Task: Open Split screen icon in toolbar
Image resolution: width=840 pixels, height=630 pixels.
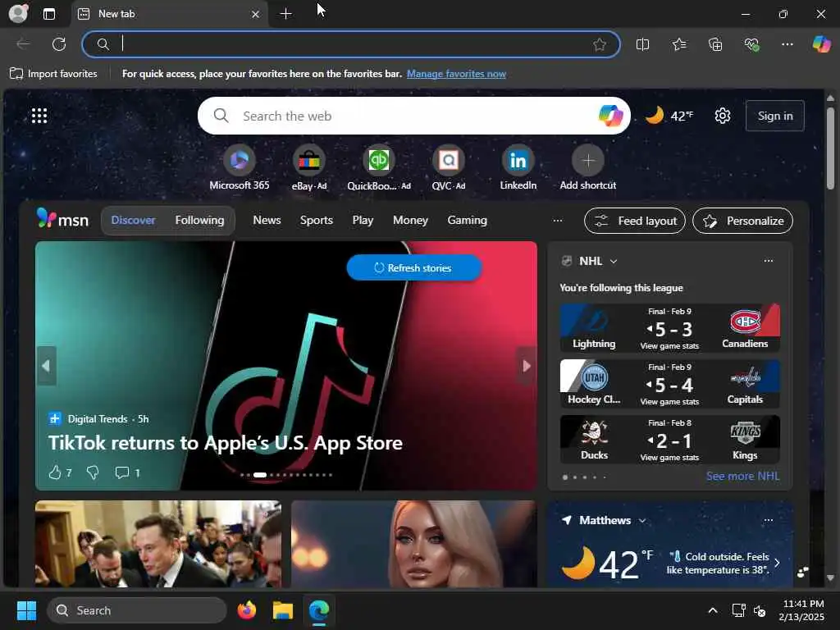Action: coord(642,44)
